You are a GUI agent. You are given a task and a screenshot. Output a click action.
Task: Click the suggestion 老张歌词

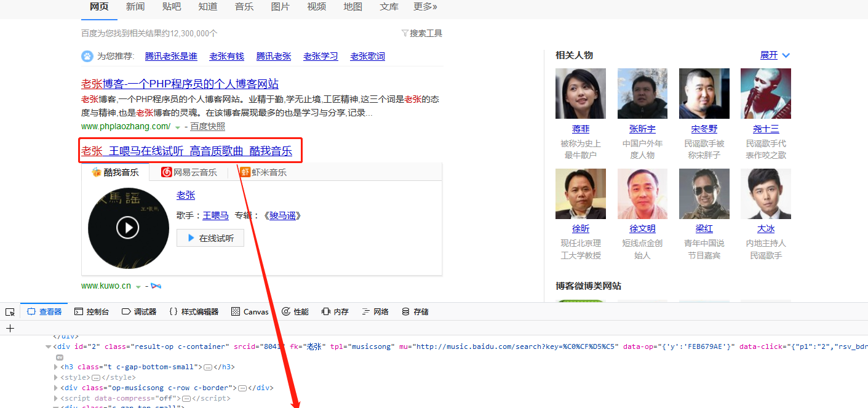click(x=367, y=57)
